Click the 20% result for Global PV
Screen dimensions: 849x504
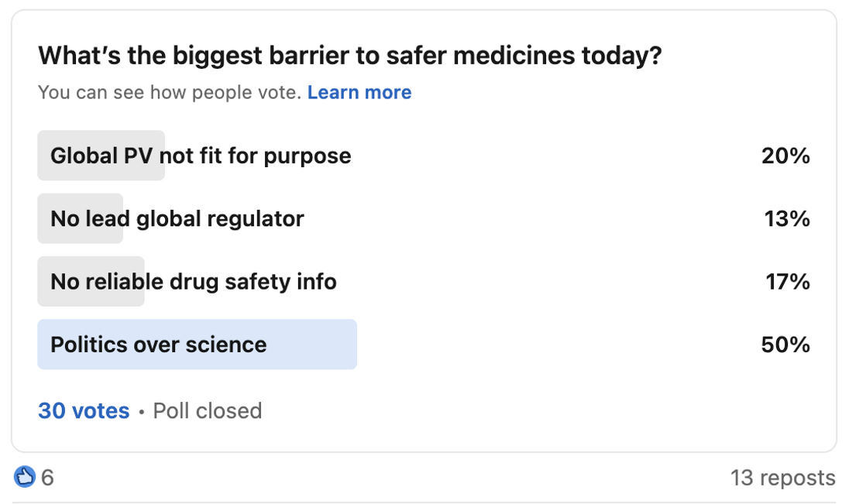pyautogui.click(x=785, y=156)
